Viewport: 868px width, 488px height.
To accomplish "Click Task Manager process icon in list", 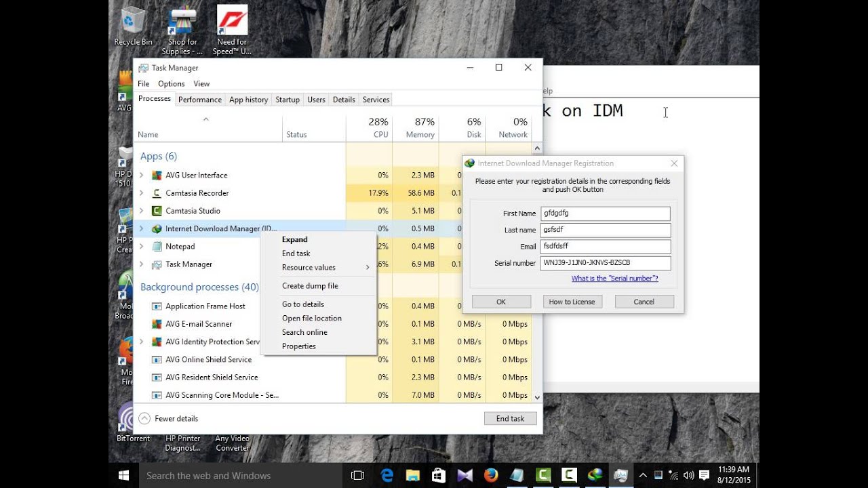I will tap(157, 264).
